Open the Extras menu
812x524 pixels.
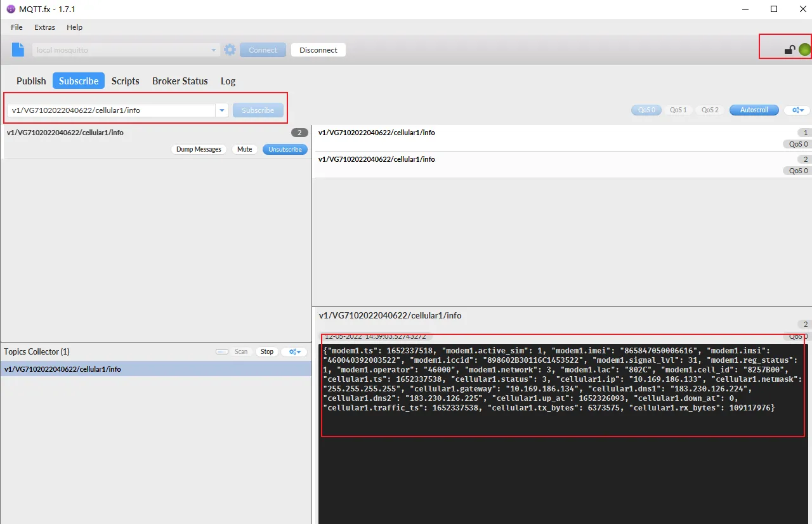click(x=44, y=27)
